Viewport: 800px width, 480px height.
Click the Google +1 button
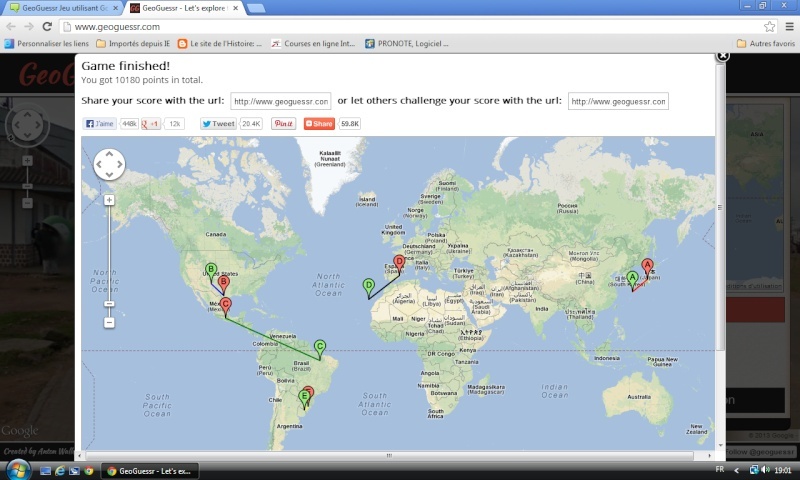click(x=151, y=123)
